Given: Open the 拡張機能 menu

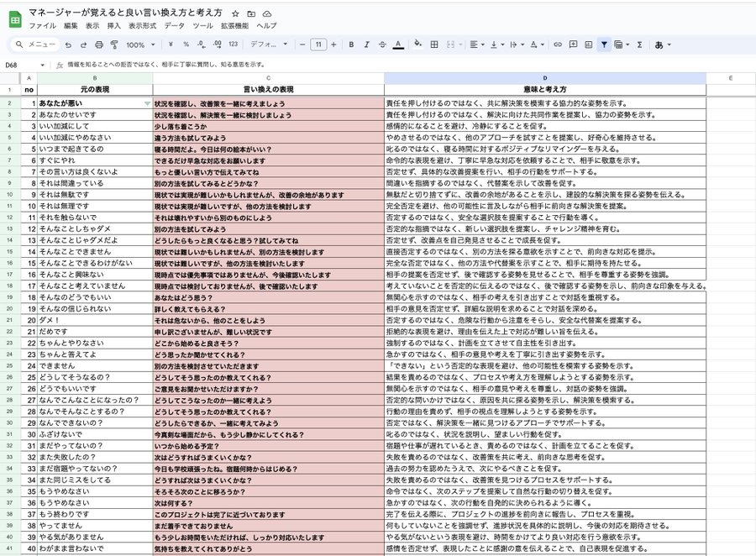Looking at the screenshot, I should click(235, 25).
